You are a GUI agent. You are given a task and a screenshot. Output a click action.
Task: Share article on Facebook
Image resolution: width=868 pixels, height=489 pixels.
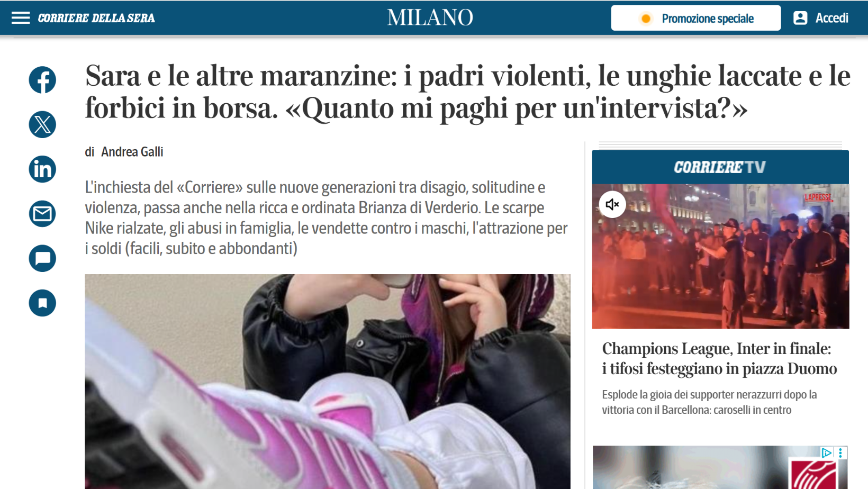point(42,80)
